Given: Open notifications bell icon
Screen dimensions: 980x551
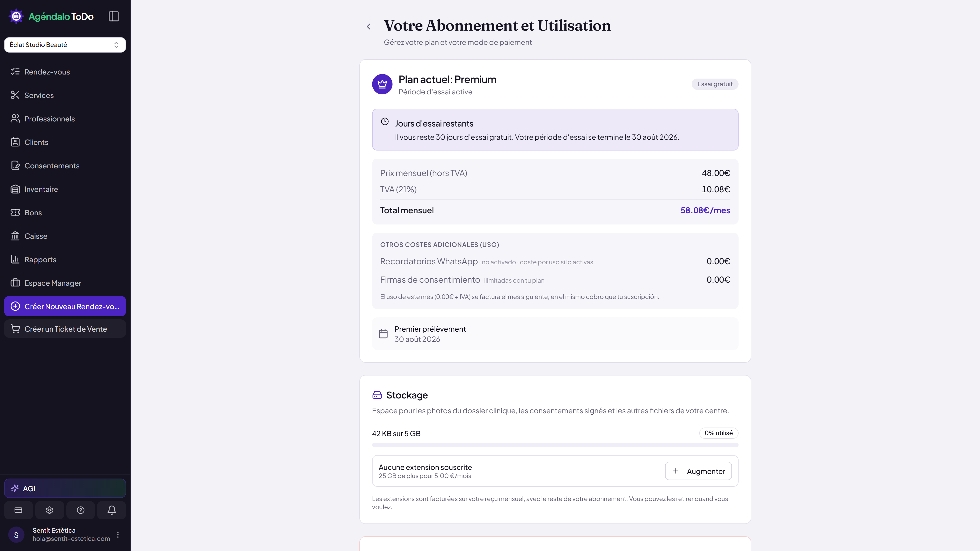Looking at the screenshot, I should tap(112, 510).
